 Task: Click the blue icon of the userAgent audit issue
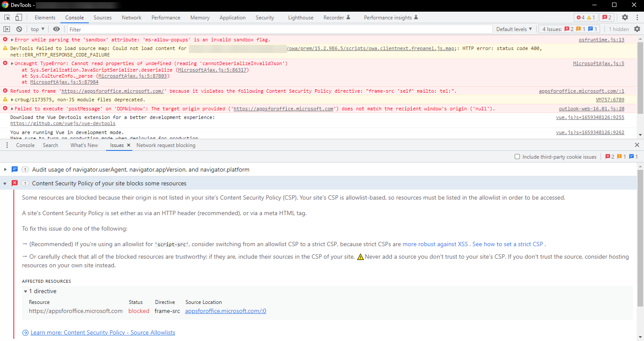point(15,169)
